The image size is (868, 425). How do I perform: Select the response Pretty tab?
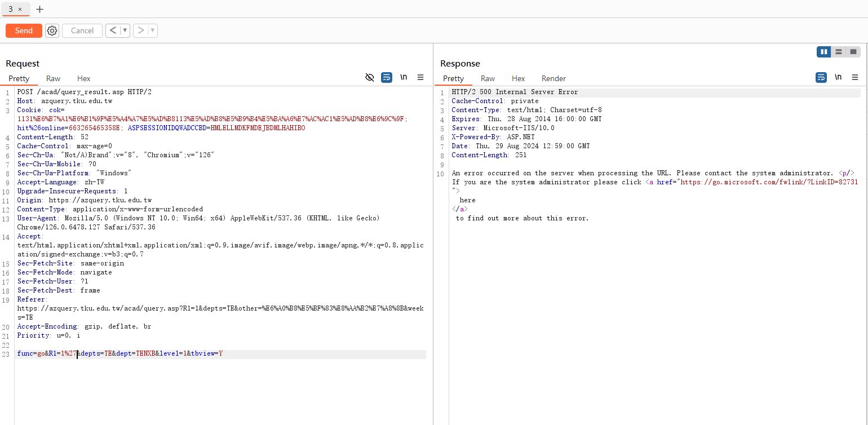click(453, 78)
